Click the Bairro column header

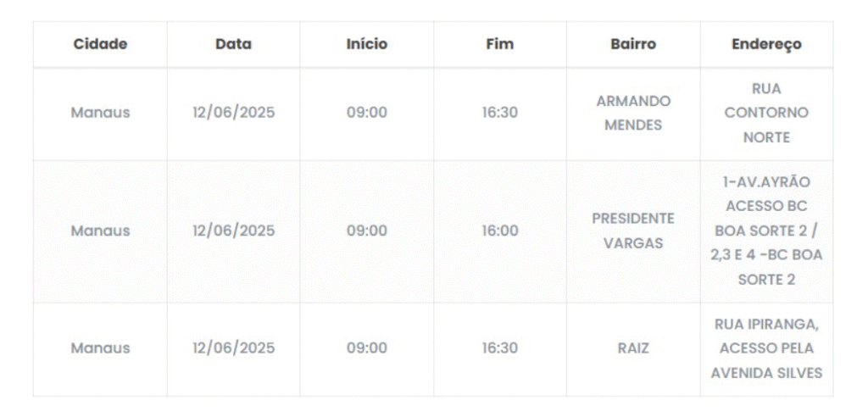click(633, 44)
